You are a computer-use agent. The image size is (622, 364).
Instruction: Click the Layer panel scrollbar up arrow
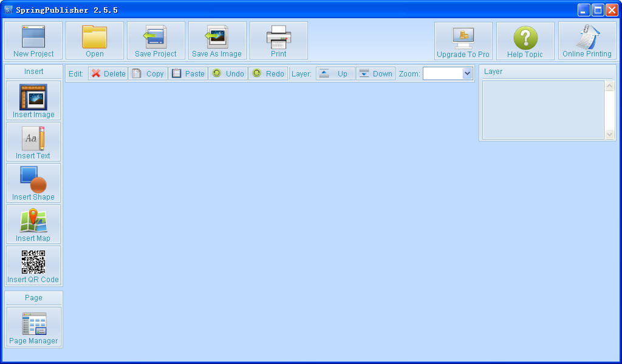click(x=610, y=86)
